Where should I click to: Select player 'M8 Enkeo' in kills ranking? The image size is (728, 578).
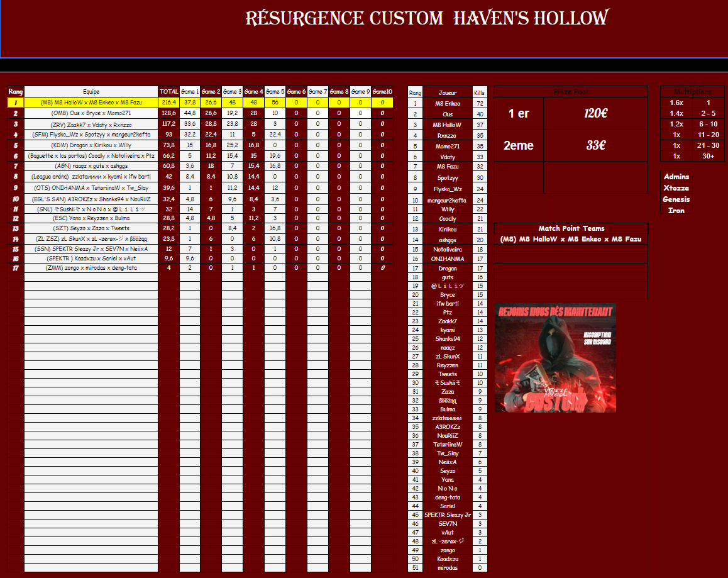448,103
